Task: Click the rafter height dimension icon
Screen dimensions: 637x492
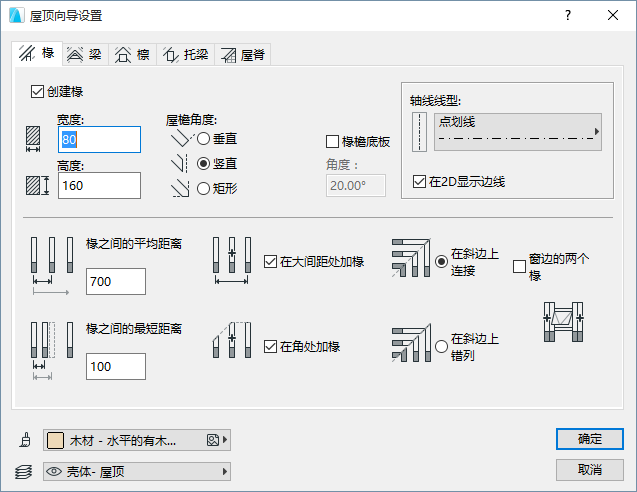Action: (37, 185)
